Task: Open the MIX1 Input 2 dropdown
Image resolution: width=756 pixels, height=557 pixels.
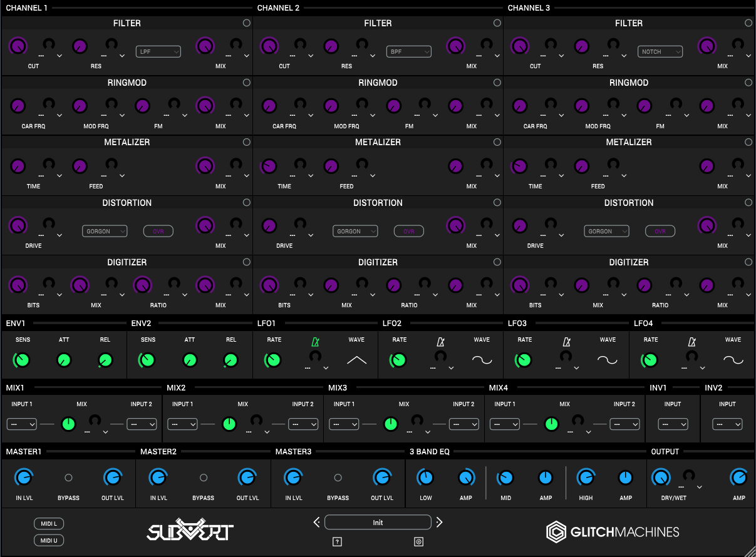Action: 142,424
